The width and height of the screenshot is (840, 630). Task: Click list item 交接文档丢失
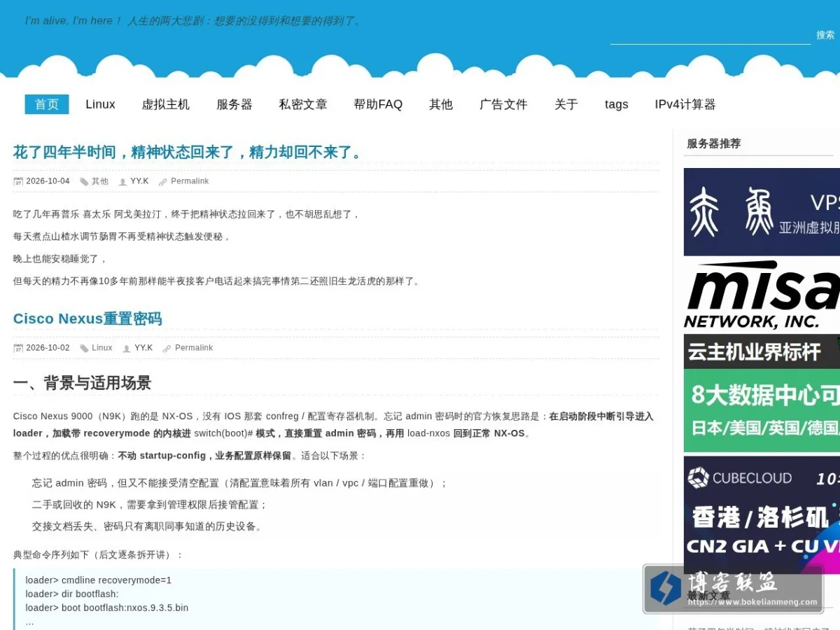click(x=148, y=526)
